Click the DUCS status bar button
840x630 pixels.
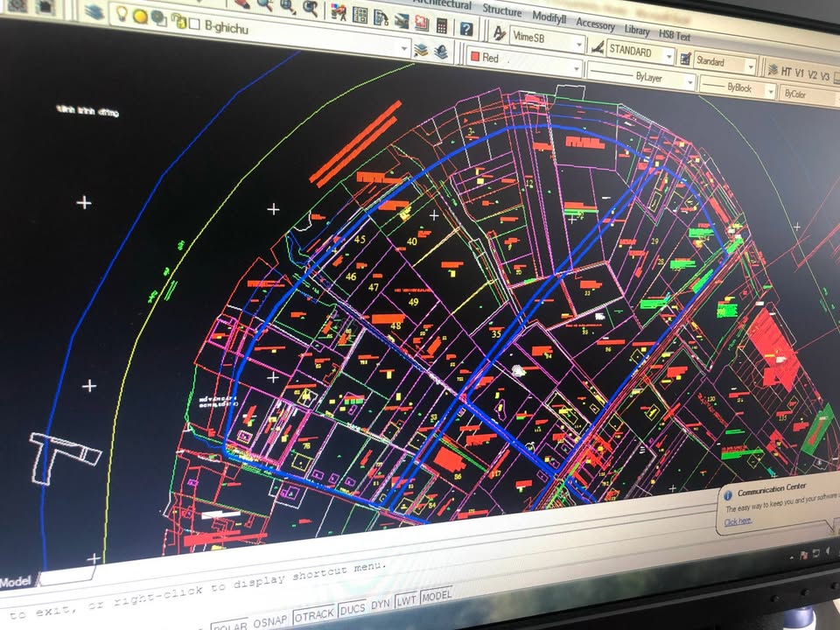353,608
